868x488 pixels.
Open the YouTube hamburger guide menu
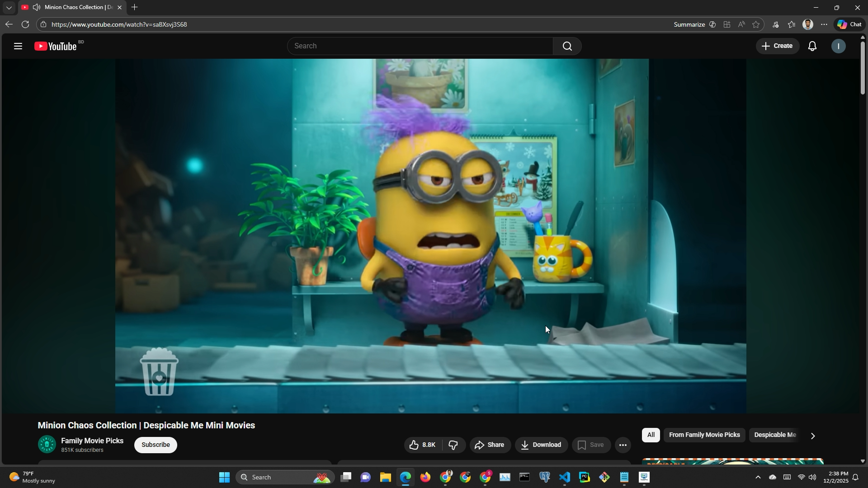point(18,46)
